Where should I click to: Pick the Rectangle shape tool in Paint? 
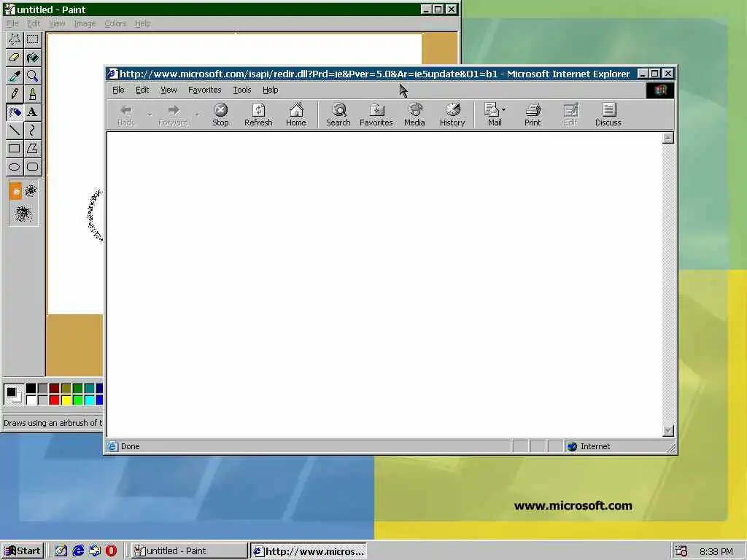click(15, 149)
